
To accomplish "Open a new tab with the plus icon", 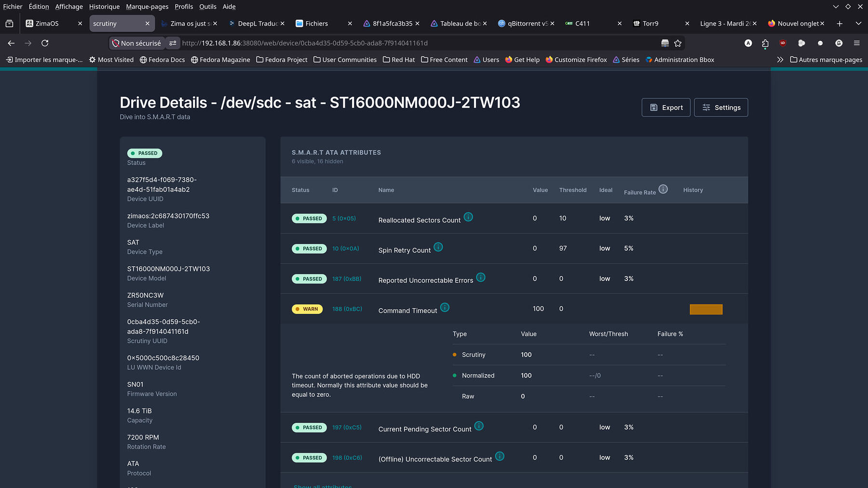I will tap(840, 24).
